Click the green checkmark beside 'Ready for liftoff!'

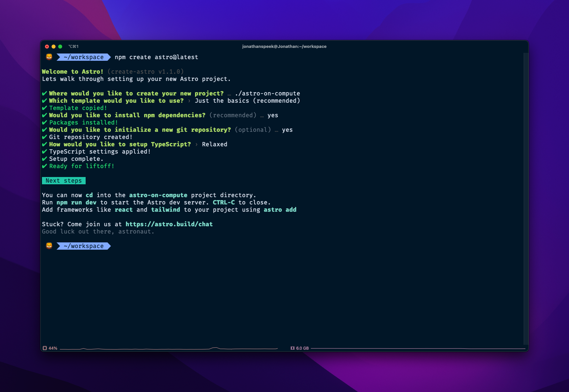tap(45, 166)
